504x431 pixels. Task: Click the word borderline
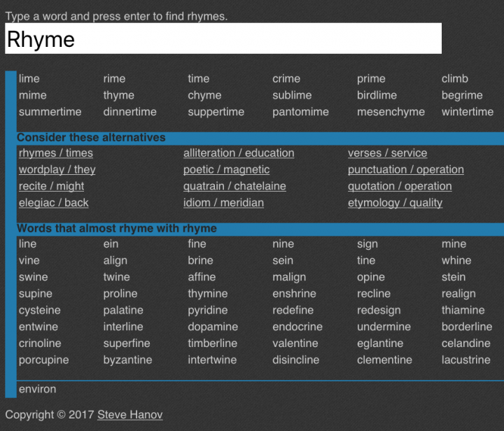pos(467,327)
